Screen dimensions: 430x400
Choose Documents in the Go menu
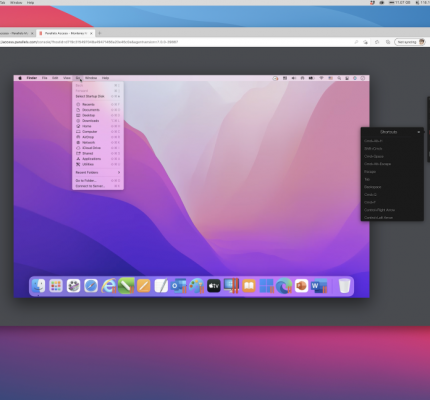pyautogui.click(x=98, y=110)
